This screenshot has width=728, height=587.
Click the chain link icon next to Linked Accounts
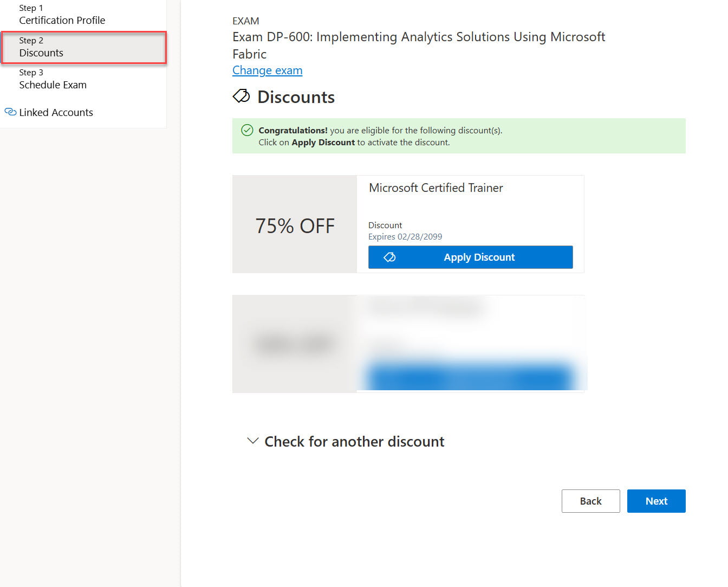point(10,112)
